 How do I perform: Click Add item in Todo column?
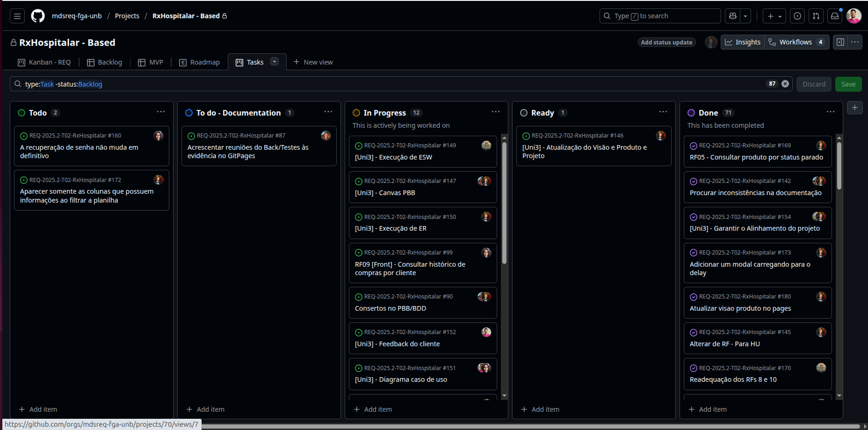(38, 409)
